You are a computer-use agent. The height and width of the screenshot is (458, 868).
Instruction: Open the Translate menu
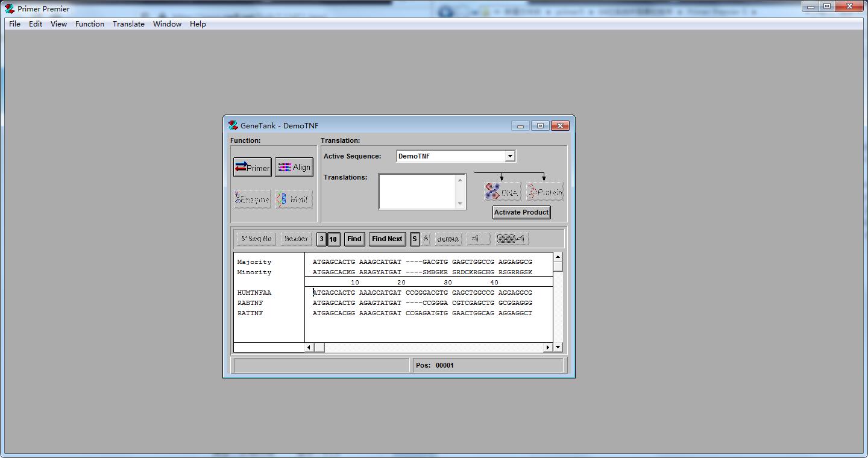click(x=128, y=24)
